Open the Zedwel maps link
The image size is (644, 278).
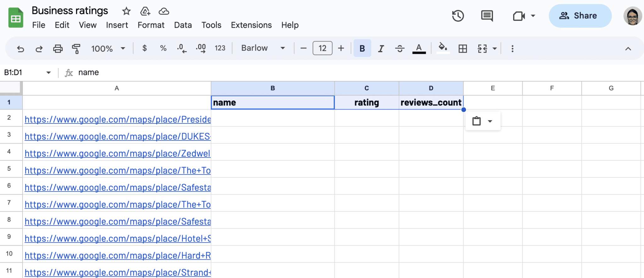tap(117, 153)
